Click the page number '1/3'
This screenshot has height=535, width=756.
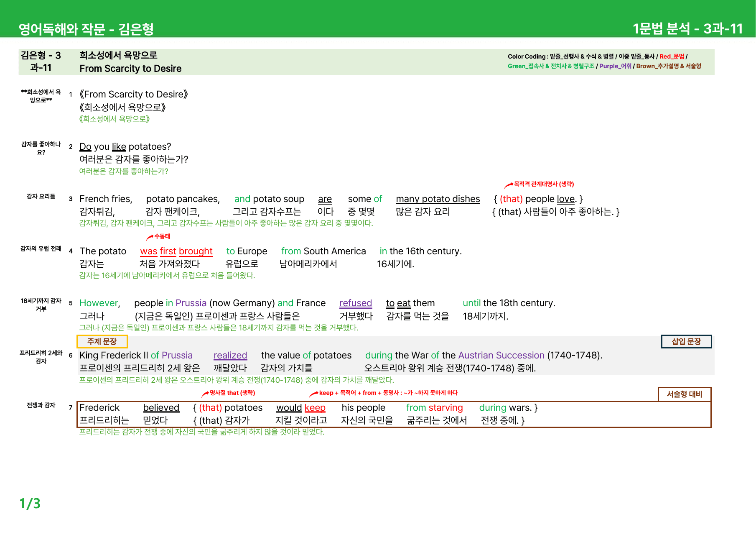pyautogui.click(x=30, y=503)
